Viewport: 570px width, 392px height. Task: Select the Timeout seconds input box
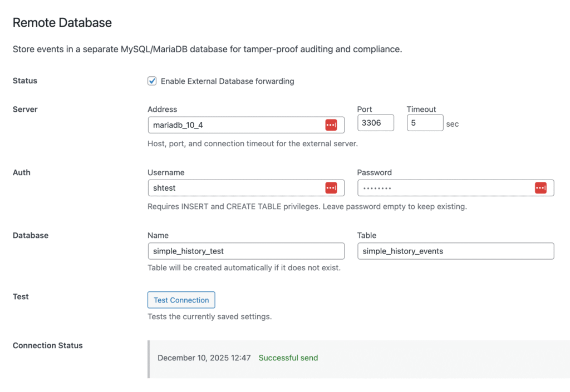pos(424,123)
